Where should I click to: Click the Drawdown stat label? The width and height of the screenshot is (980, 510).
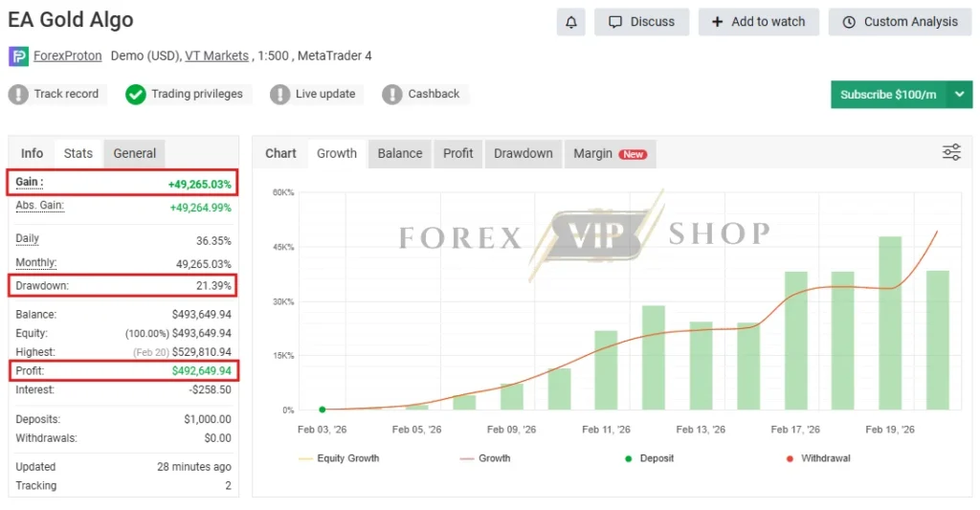coord(42,286)
